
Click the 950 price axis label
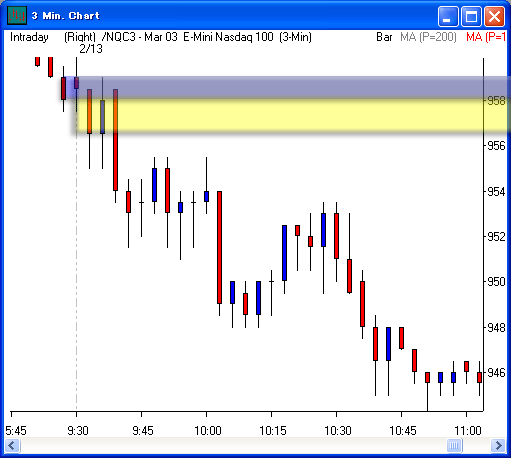coord(496,282)
